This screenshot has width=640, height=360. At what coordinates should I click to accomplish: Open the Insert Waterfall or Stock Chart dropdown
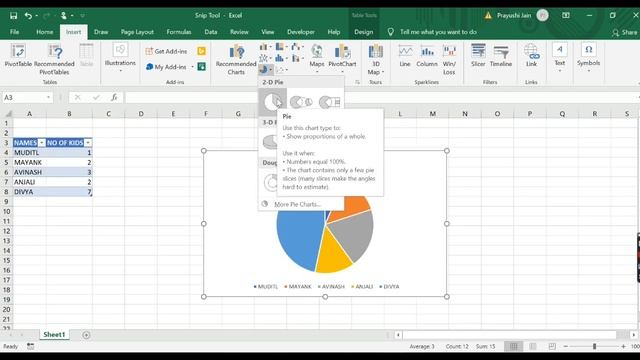tap(298, 47)
